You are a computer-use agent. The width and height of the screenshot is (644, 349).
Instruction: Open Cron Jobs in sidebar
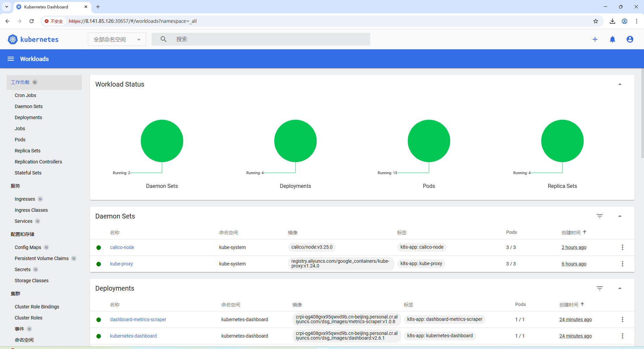tap(25, 95)
